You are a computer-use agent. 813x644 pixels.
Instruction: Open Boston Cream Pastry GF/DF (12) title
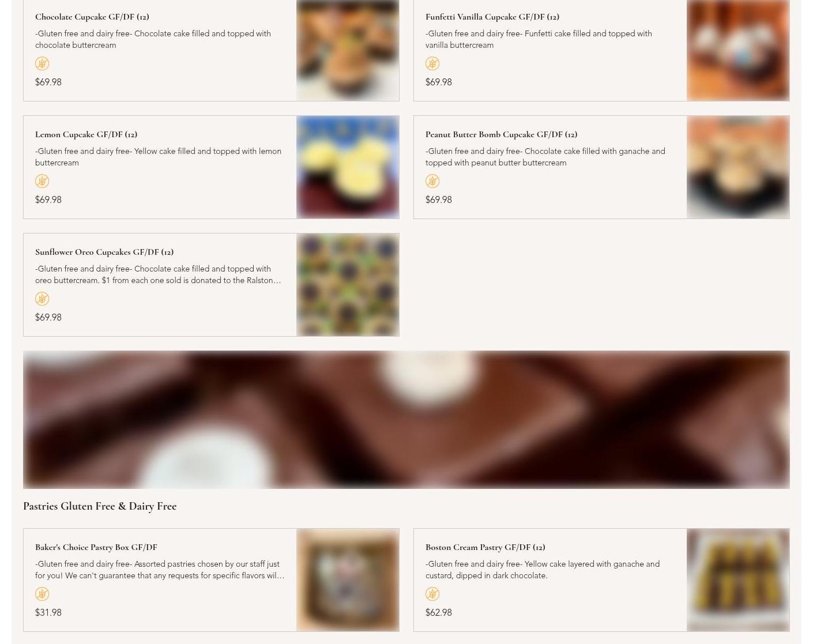pyautogui.click(x=485, y=547)
